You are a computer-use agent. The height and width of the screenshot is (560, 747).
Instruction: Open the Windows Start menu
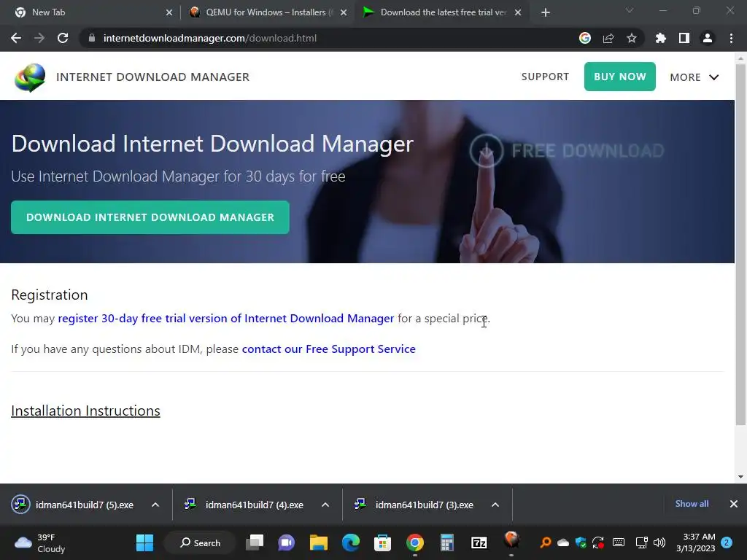[x=145, y=542]
